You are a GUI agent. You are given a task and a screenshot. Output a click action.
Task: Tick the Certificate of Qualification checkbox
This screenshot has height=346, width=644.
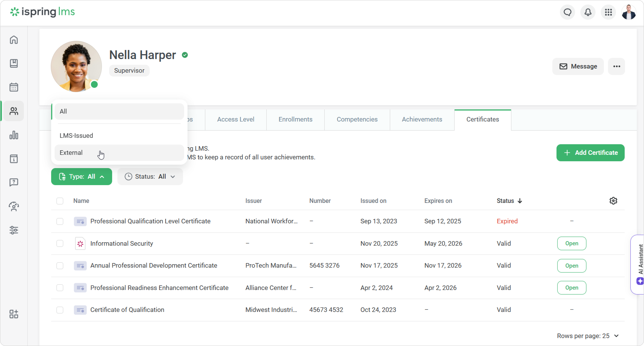[60, 310]
